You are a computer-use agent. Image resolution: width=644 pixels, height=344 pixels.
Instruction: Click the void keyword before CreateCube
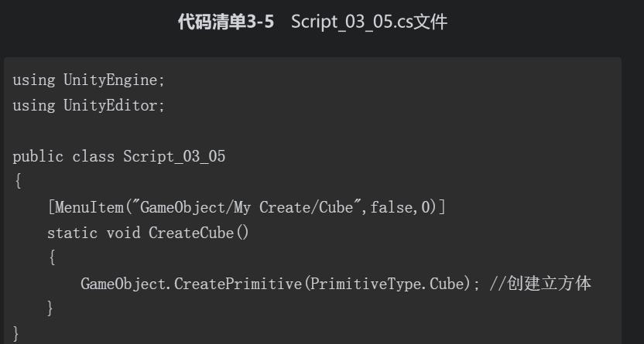click(x=123, y=233)
